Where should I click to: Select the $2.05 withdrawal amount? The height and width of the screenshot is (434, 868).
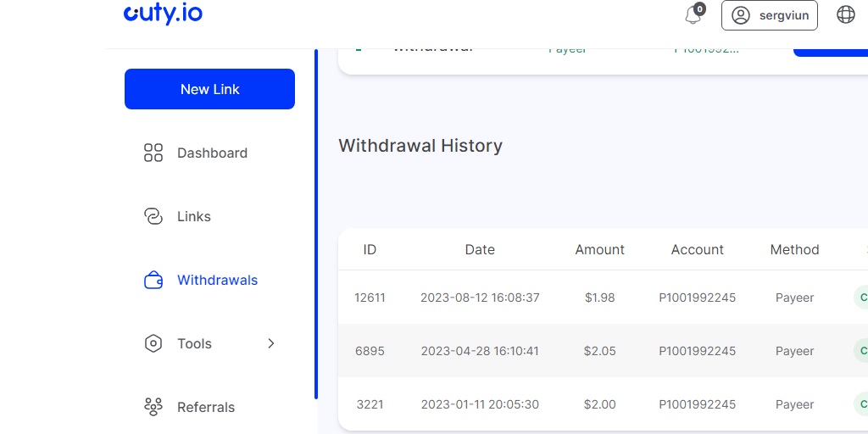tap(599, 351)
